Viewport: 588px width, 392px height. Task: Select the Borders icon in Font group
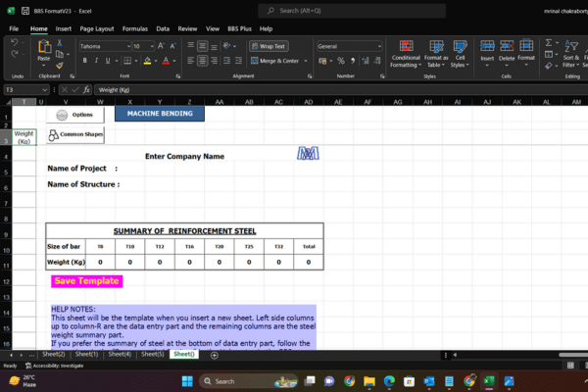coord(127,61)
